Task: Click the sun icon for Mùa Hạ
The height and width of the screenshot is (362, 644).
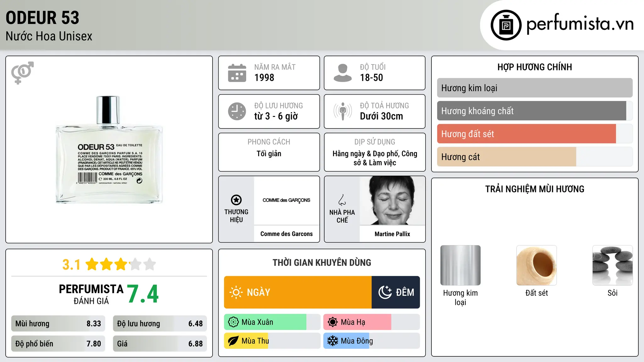Action: click(x=332, y=322)
